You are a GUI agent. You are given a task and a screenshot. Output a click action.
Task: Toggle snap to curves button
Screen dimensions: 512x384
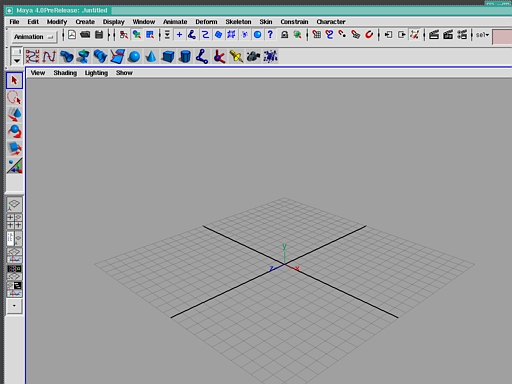pos(330,35)
